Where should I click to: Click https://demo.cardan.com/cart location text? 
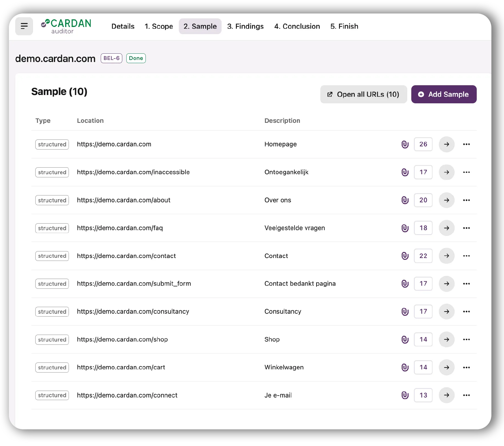point(121,367)
